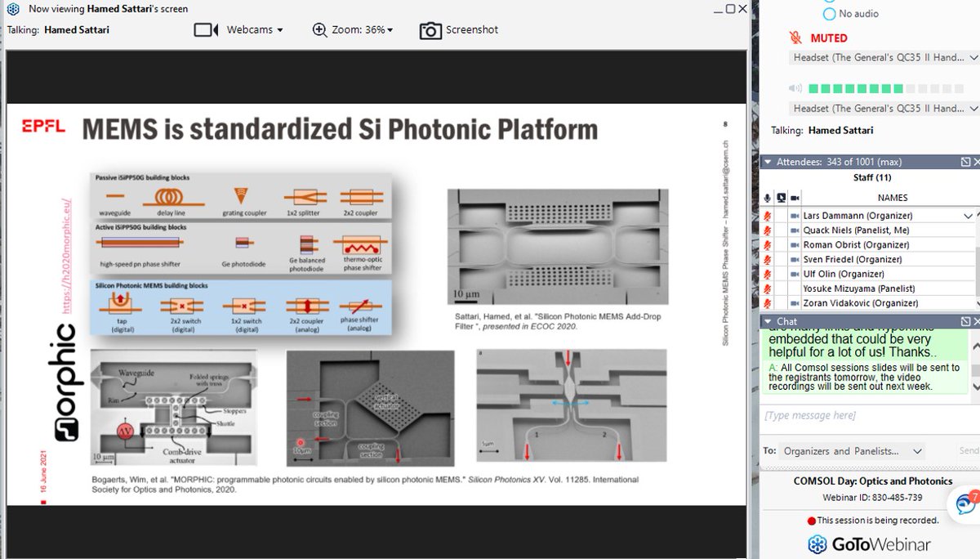Select Sven Friedel (Organizer) name
Screen dimensions: 980x559
click(852, 260)
